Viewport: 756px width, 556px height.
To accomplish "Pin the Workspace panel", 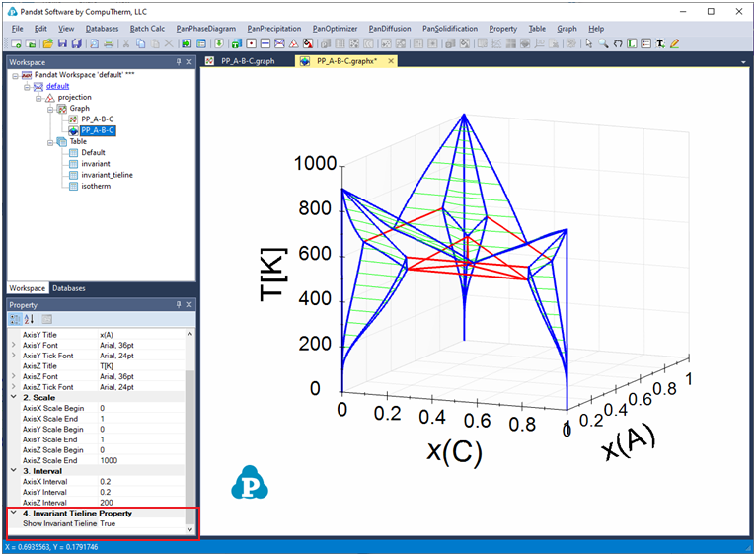I will (x=179, y=62).
